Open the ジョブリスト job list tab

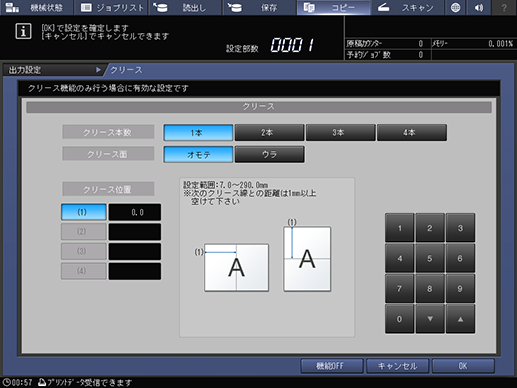pos(111,7)
